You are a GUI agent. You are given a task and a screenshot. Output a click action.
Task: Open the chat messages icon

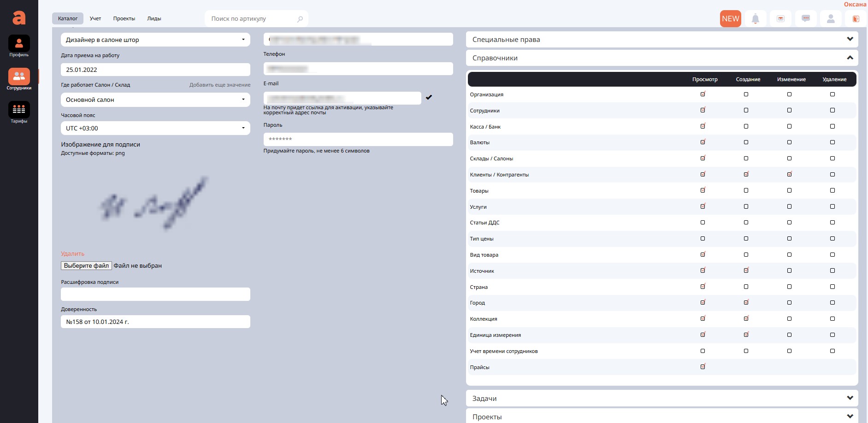[805, 19]
